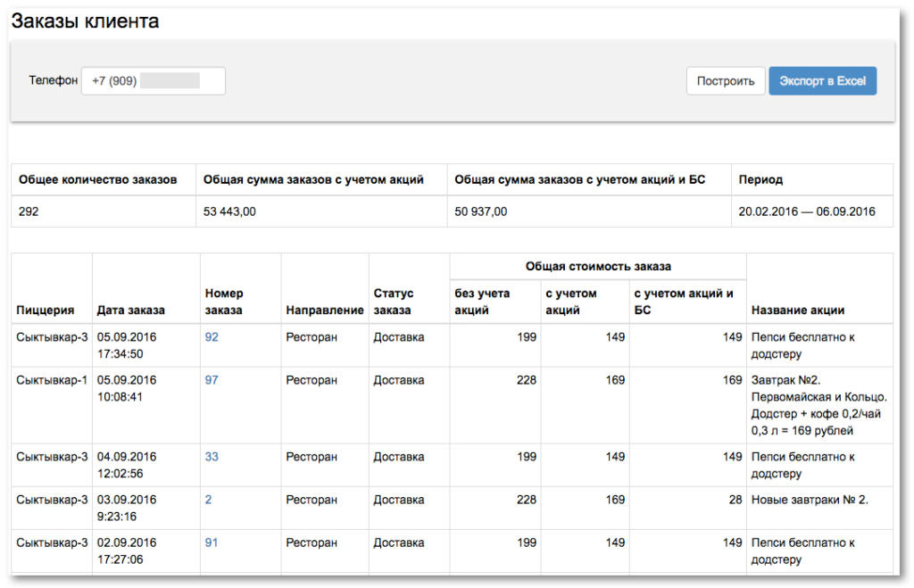The width and height of the screenshot is (914, 588).
Task: Select date cell 04.09.2016 12:02:56
Action: (127, 465)
